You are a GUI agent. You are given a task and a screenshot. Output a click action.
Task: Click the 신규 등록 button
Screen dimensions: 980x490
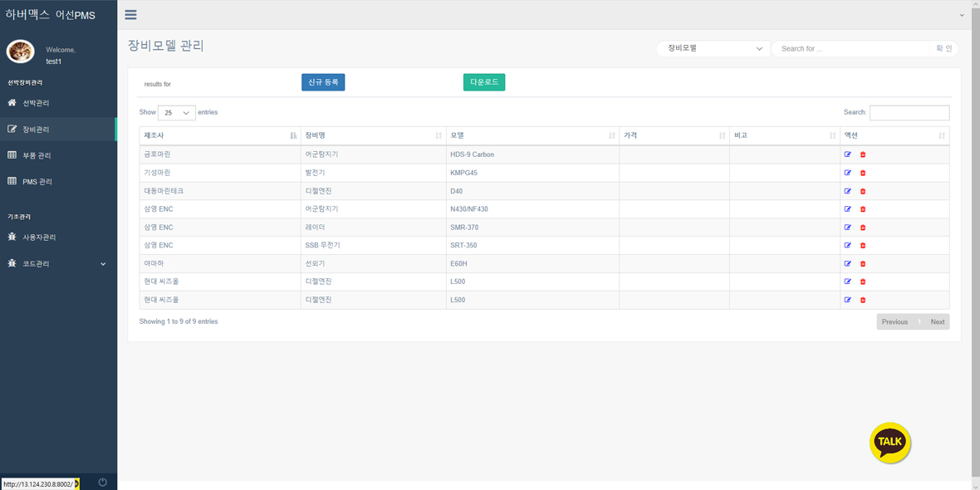click(323, 82)
